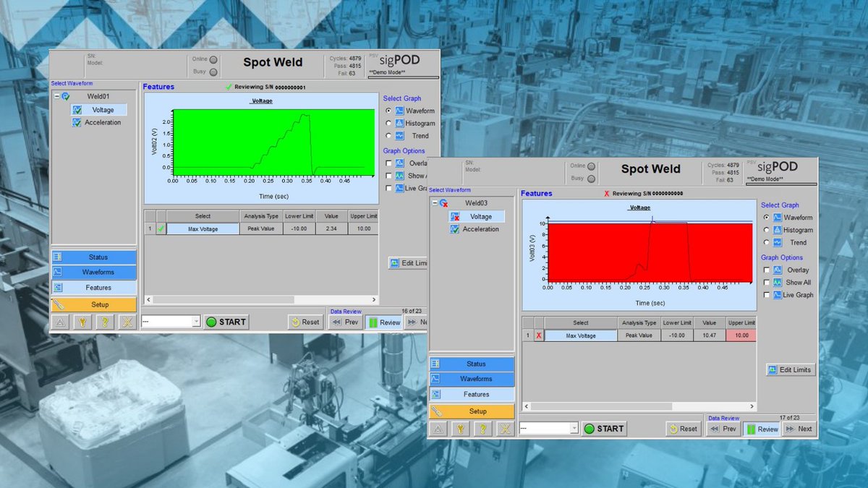
Task: Open the dropdown next to START
Action: 575,428
